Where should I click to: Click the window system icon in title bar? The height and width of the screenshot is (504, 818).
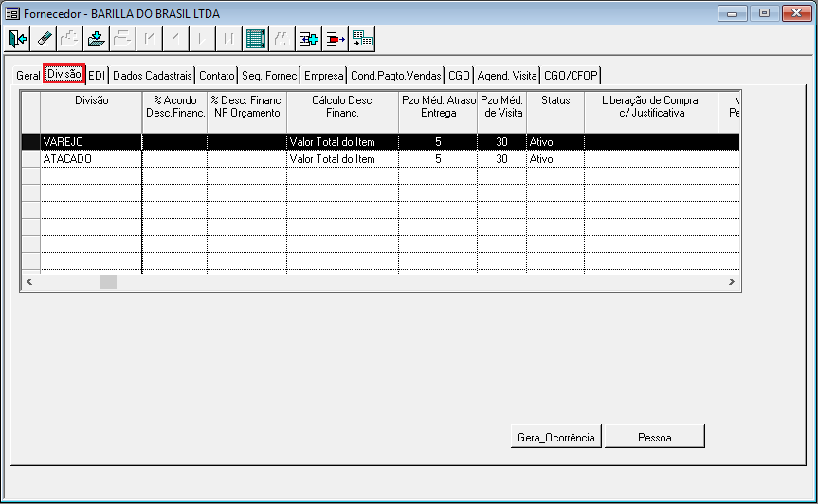[x=12, y=13]
